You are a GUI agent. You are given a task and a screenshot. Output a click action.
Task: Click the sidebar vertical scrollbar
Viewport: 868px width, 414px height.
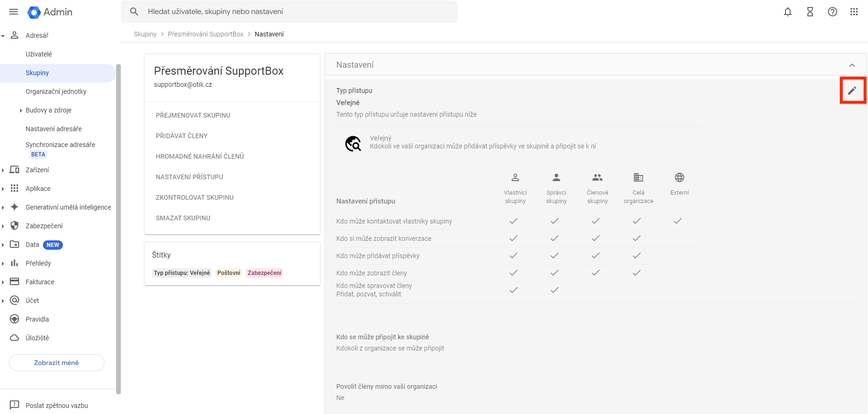[x=118, y=229]
